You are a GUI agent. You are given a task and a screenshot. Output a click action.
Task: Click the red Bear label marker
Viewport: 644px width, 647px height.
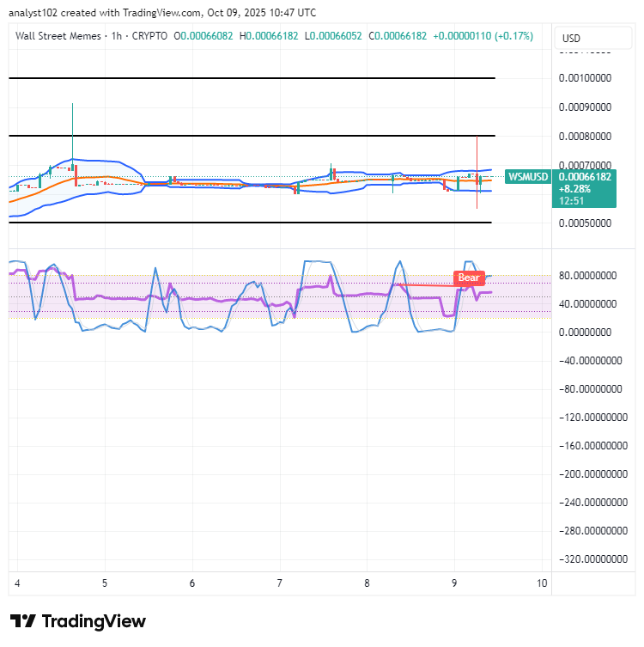[x=469, y=278]
